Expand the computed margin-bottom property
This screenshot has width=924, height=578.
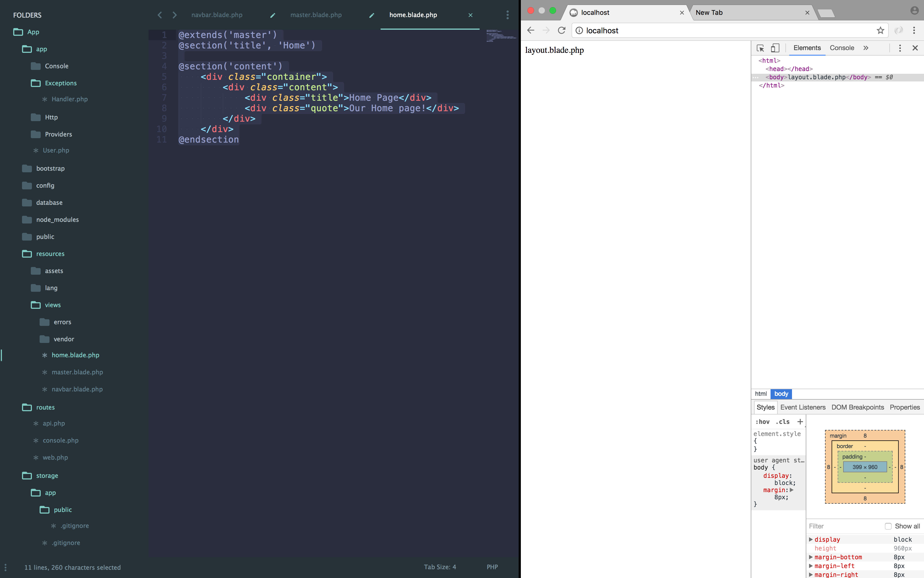point(811,557)
